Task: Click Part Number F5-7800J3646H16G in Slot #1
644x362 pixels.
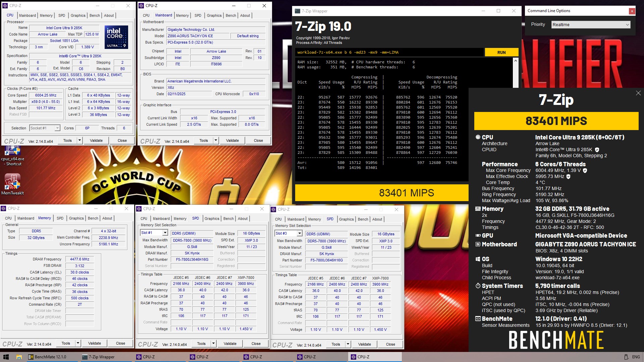Action: click(192, 259)
